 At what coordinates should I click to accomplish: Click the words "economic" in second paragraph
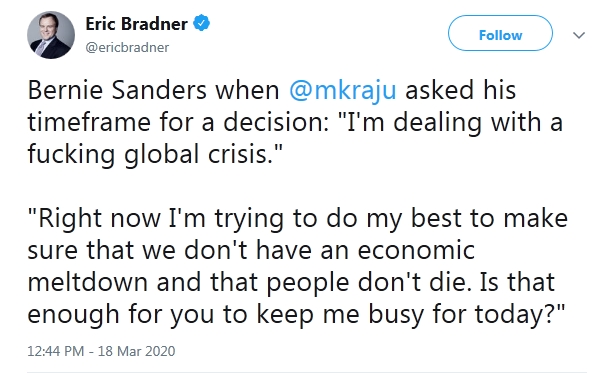pyautogui.click(x=416, y=250)
